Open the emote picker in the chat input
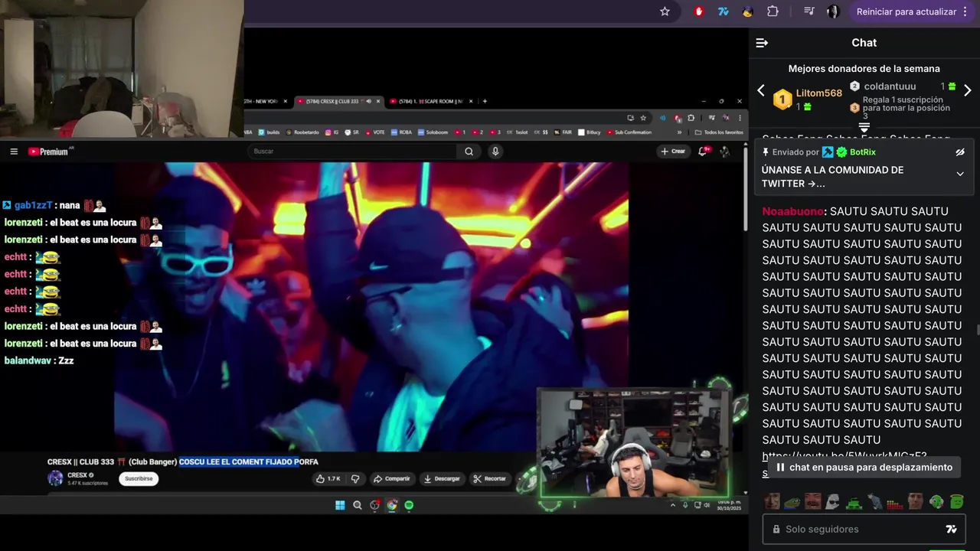 point(952,529)
